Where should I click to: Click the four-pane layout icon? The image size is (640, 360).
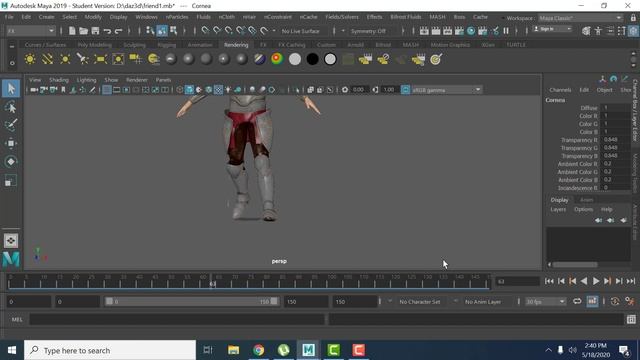11,241
